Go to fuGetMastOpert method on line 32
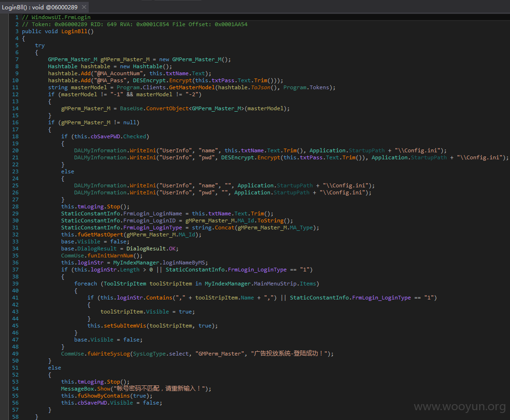The width and height of the screenshot is (510, 420). point(100,235)
